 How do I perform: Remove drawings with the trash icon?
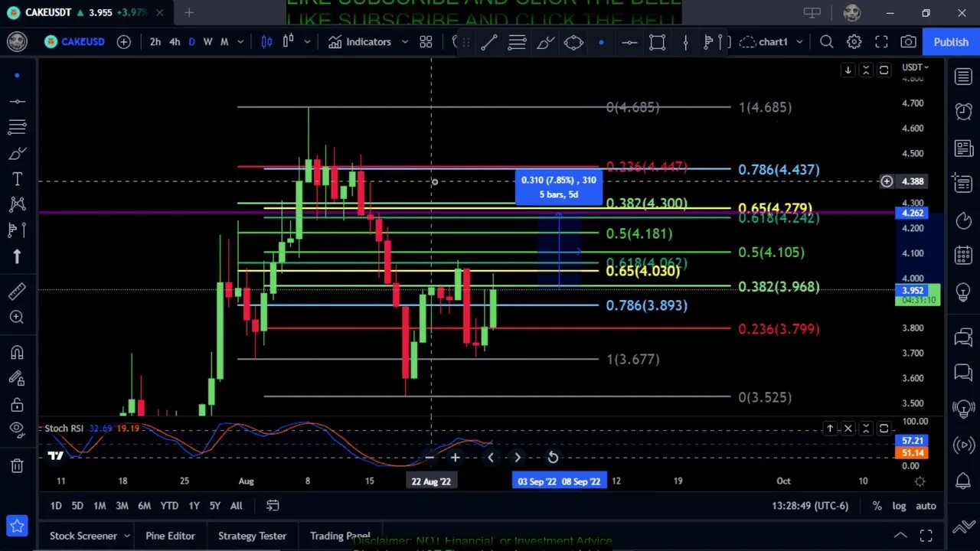(x=17, y=465)
